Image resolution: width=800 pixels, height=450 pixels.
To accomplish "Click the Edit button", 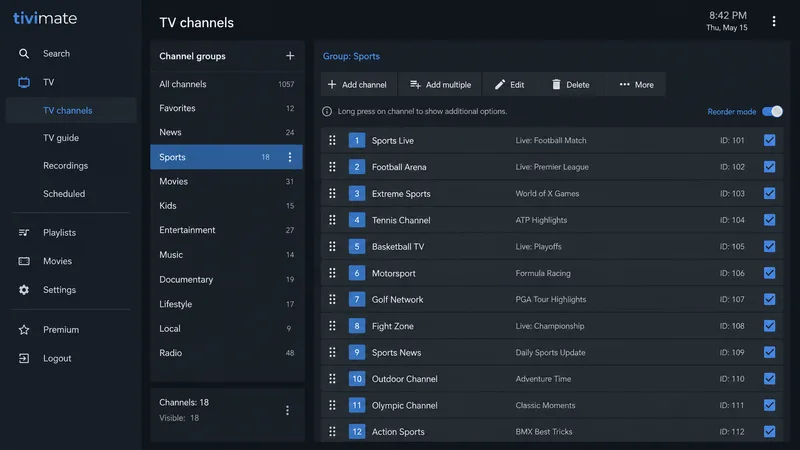I will [x=510, y=85].
